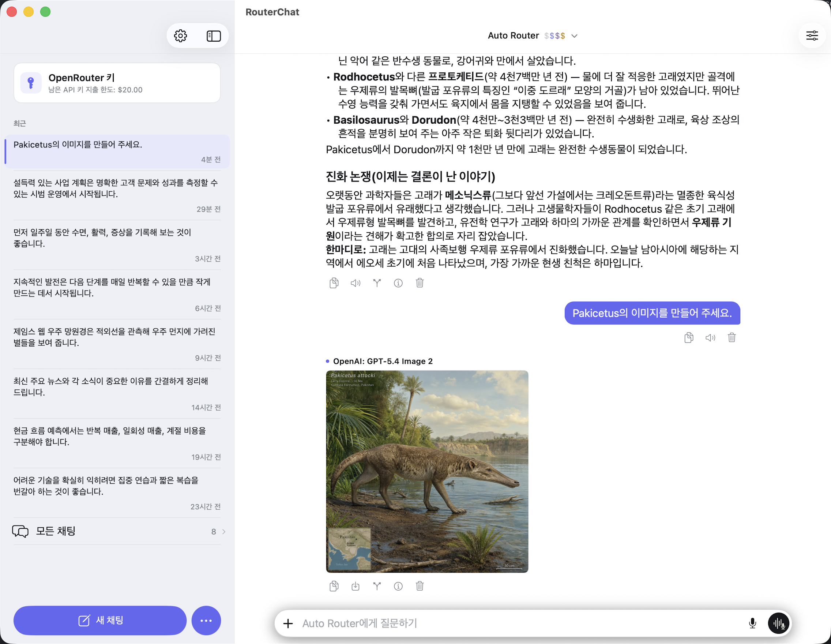This screenshot has height=644, width=831.
Task: Copy the user Pakicetus request message
Action: (689, 338)
